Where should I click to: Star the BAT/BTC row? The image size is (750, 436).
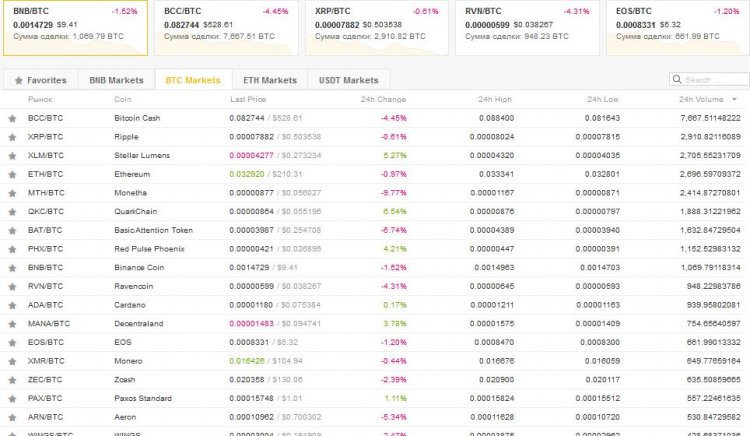[x=12, y=230]
